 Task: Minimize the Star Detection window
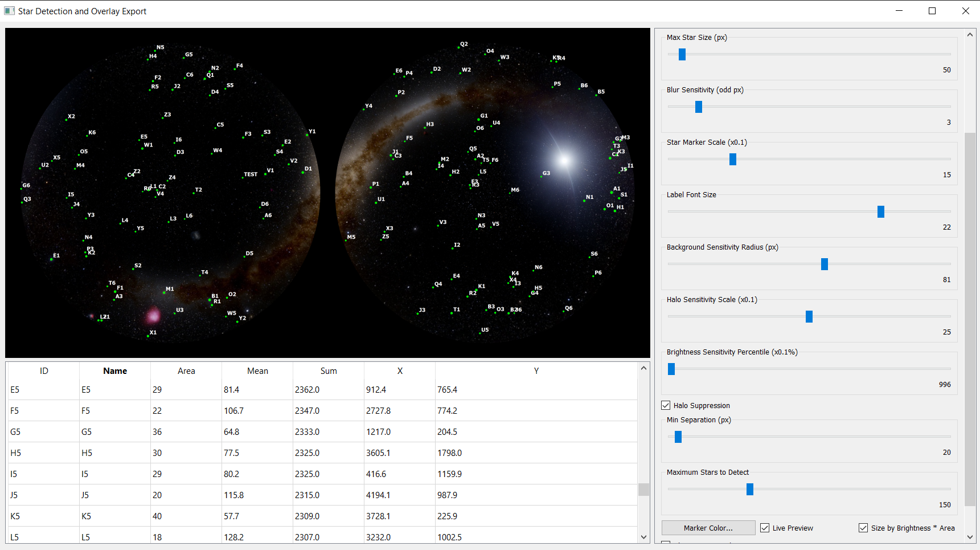click(899, 11)
